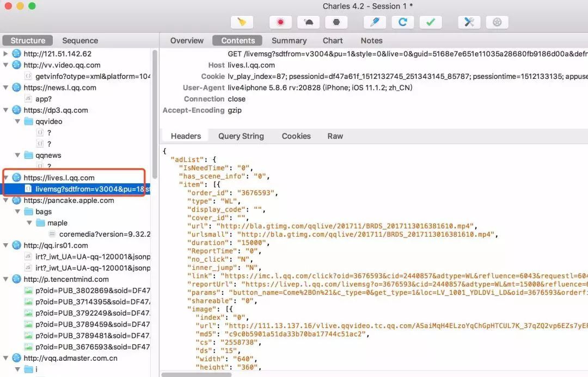Image resolution: width=588 pixels, height=377 pixels.
Task: Click the compose request pen icon
Action: click(x=375, y=22)
